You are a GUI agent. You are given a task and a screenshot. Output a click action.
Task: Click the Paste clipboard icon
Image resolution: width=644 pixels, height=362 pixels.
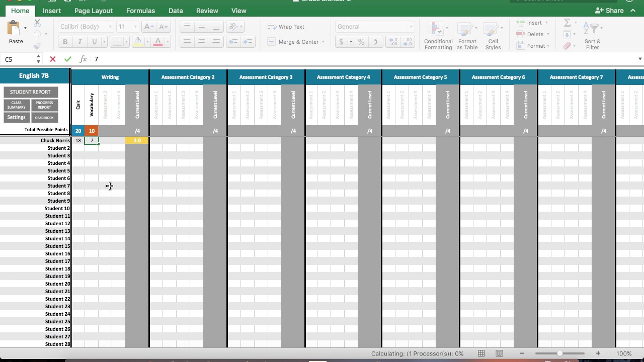pyautogui.click(x=14, y=28)
